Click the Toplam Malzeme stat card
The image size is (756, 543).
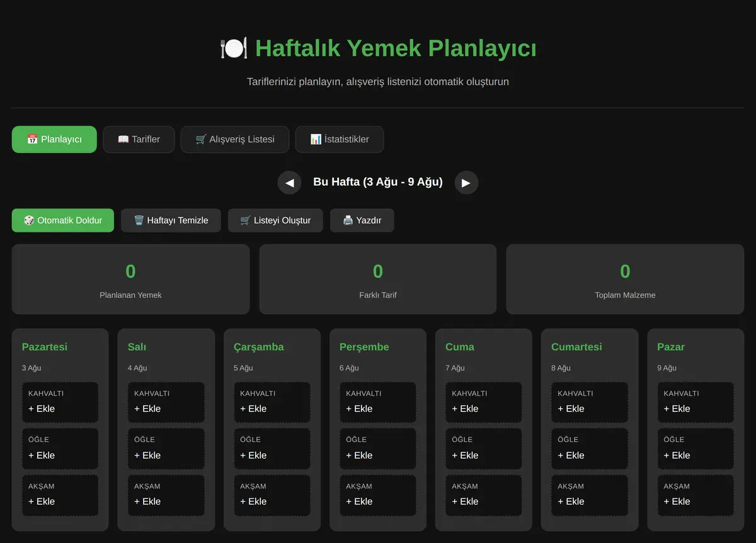pos(625,279)
